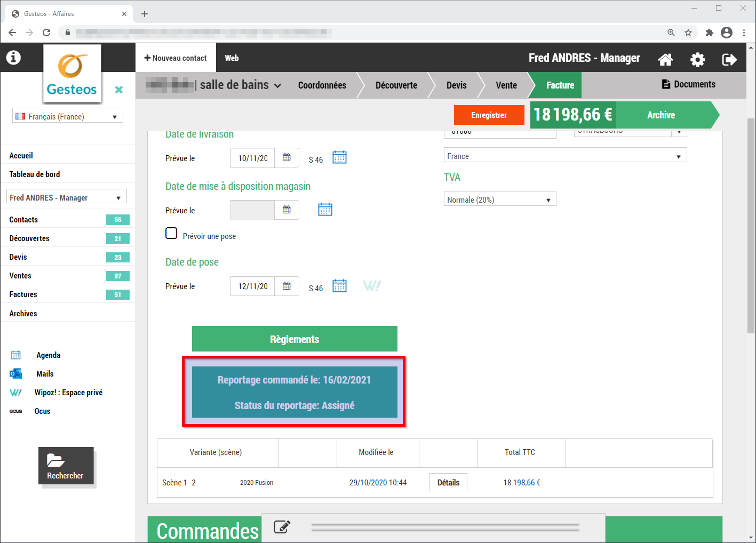
Task: Open Détails for Scène 1 -2
Action: (x=448, y=482)
